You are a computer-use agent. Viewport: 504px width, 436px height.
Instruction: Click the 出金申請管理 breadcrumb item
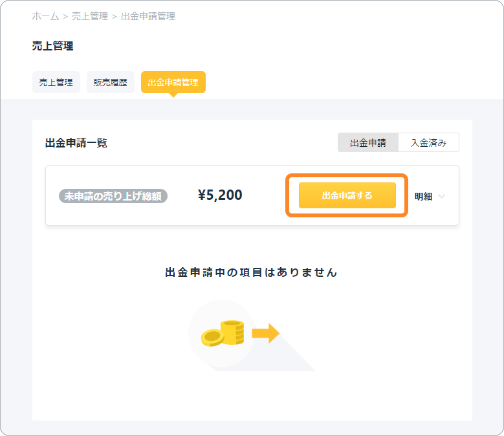[148, 16]
